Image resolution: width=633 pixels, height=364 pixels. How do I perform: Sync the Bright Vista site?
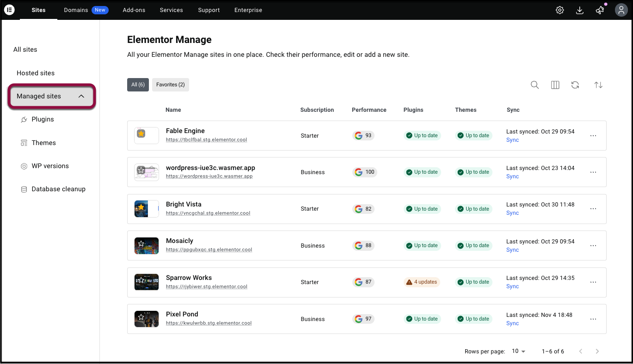[x=512, y=213]
